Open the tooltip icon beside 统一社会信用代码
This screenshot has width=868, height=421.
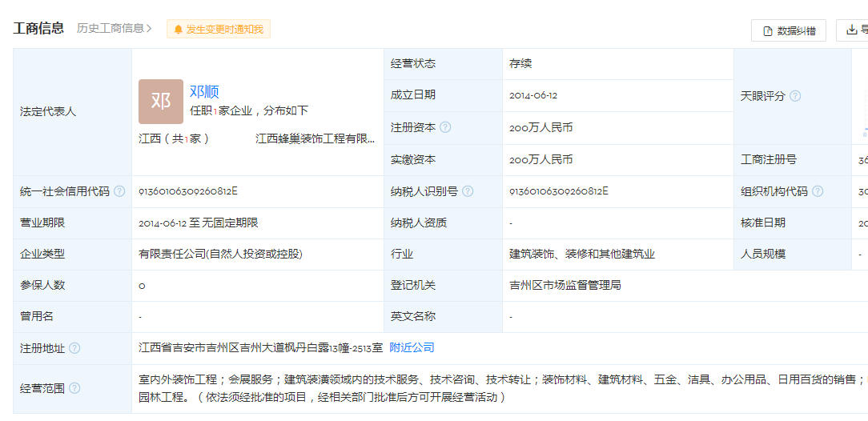[119, 191]
